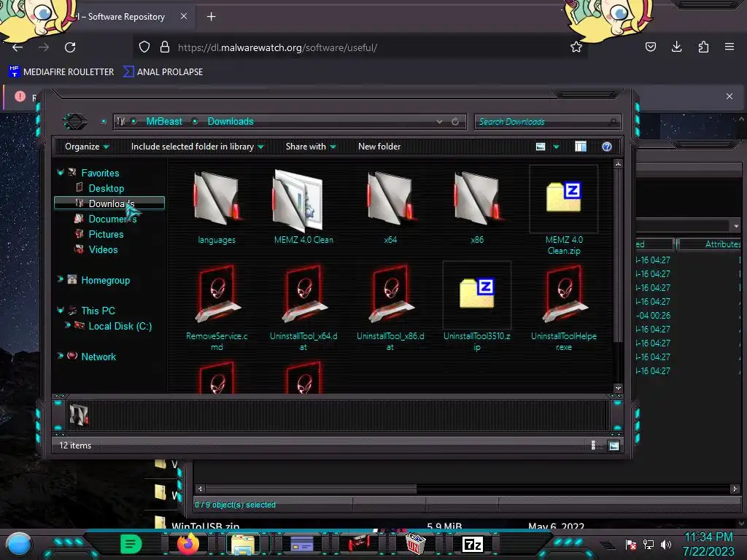Open Firefox extensions menu
Viewport: 747px width, 560px height.
point(703,47)
